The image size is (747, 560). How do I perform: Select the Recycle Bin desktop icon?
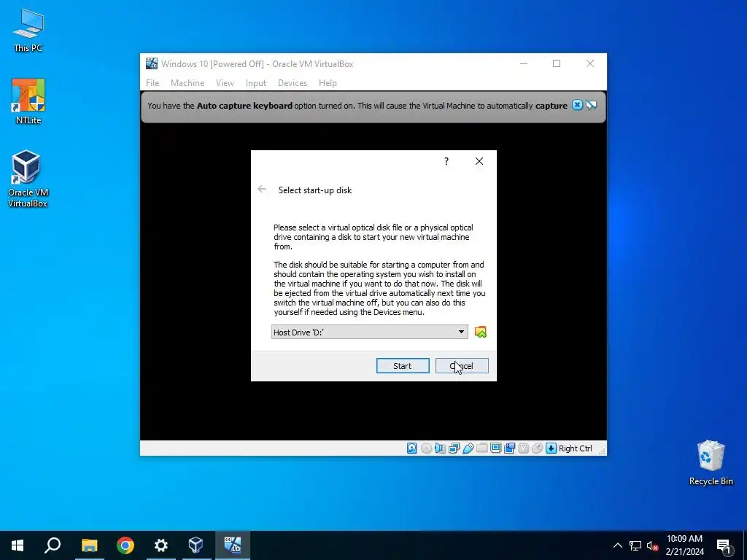711,462
